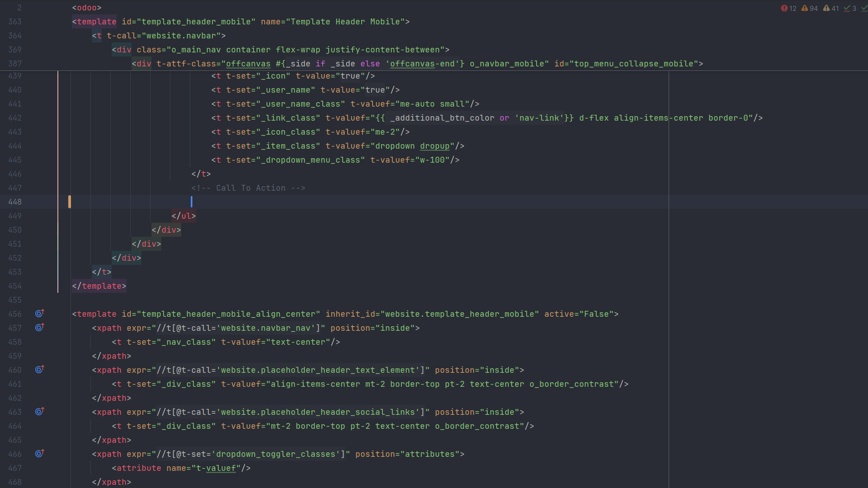Click 'website.placeholder_header_social_links' xpath string
Screen dimensions: 868x488
(318, 412)
